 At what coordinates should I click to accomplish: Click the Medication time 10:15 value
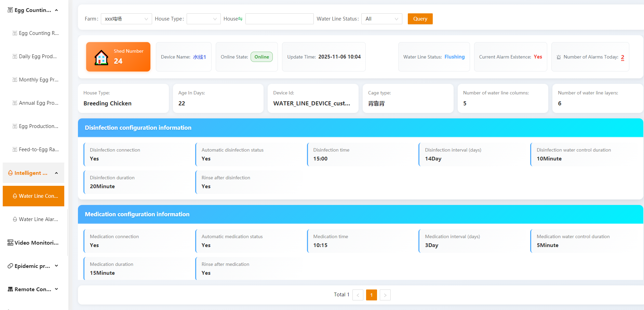[320, 245]
